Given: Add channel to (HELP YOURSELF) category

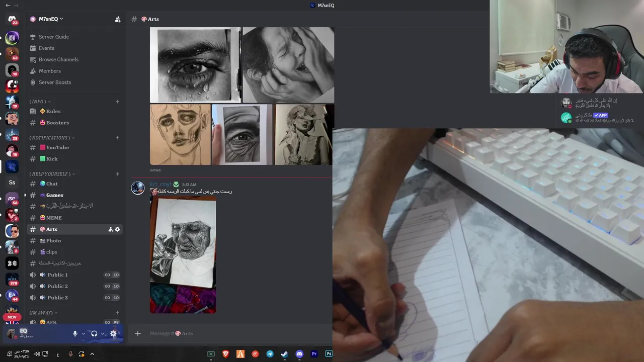Looking at the screenshot, I should click(117, 174).
